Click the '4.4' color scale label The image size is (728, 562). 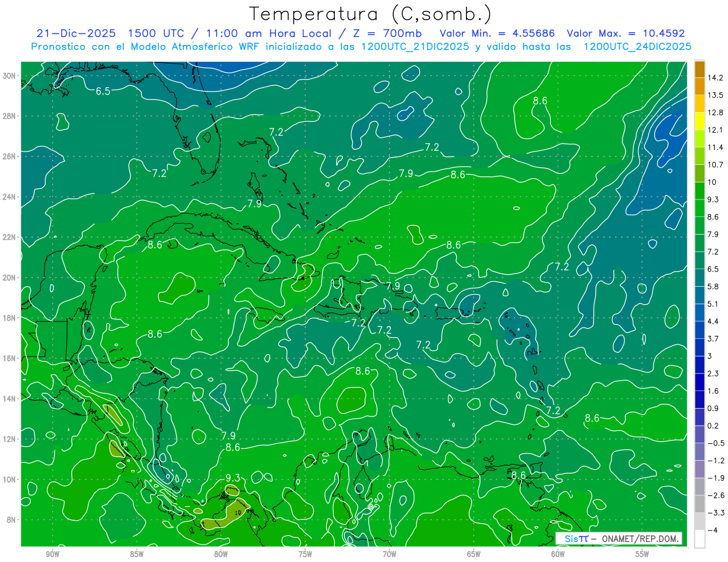pyautogui.click(x=713, y=321)
